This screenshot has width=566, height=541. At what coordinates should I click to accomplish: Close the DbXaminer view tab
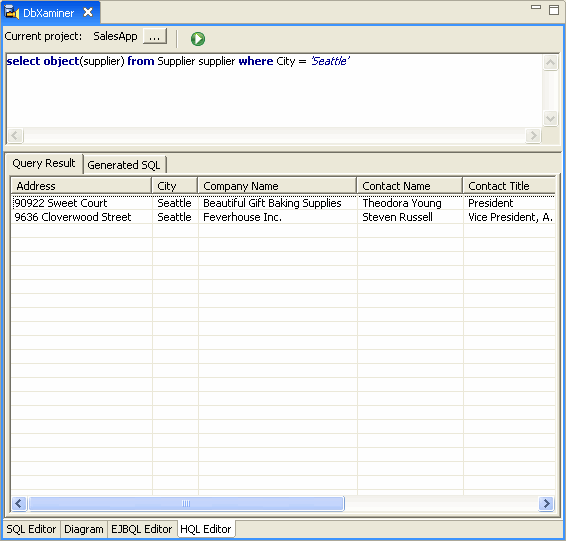(88, 13)
